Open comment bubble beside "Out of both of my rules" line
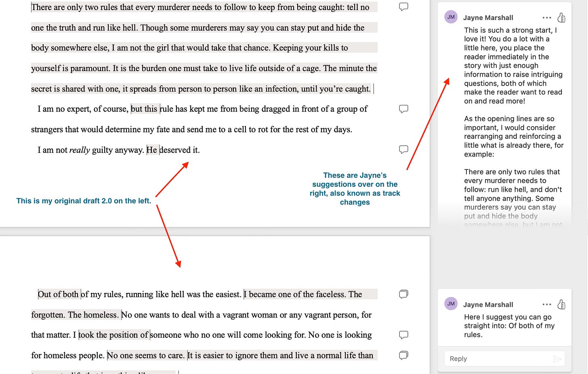Screen dimensions: 588x374 (403, 294)
